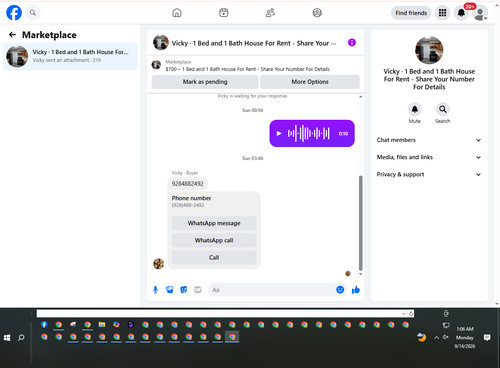
Task: Focus the taskbar address input field
Action: pyautogui.click(x=219, y=314)
